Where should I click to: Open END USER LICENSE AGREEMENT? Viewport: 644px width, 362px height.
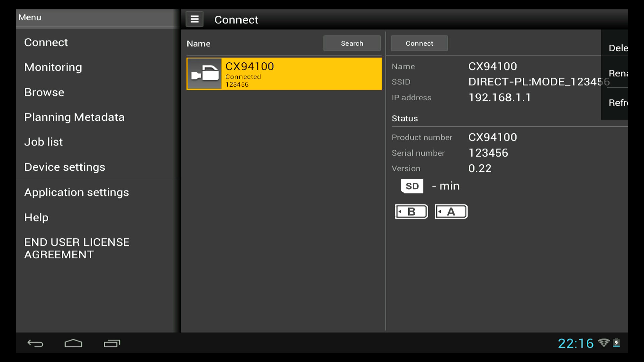(77, 248)
